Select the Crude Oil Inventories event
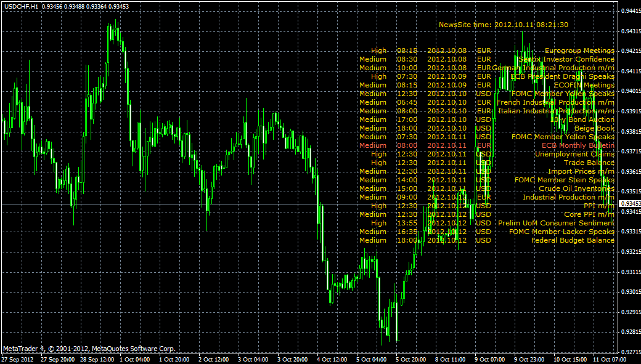The width and height of the screenshot is (641, 364). click(576, 188)
